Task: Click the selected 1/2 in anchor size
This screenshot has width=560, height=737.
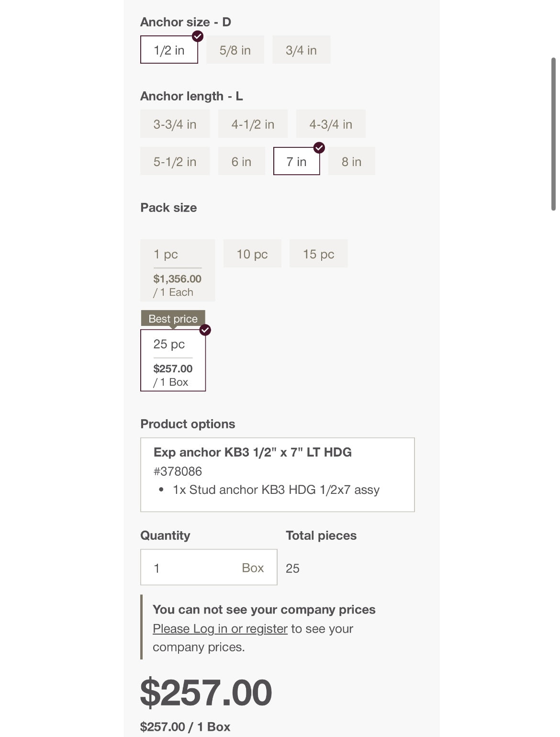Action: [x=169, y=50]
